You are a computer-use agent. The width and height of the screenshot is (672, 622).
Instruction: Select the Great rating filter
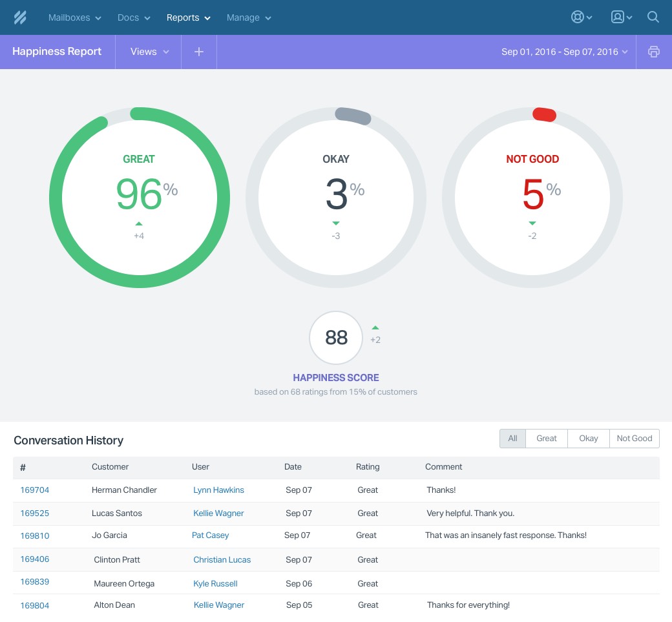[x=546, y=439]
